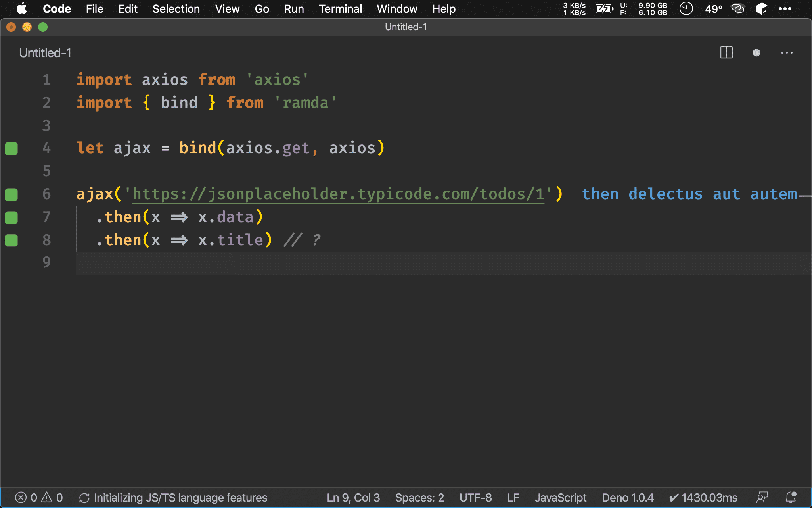
Task: Split the editor to the right
Action: click(726, 52)
